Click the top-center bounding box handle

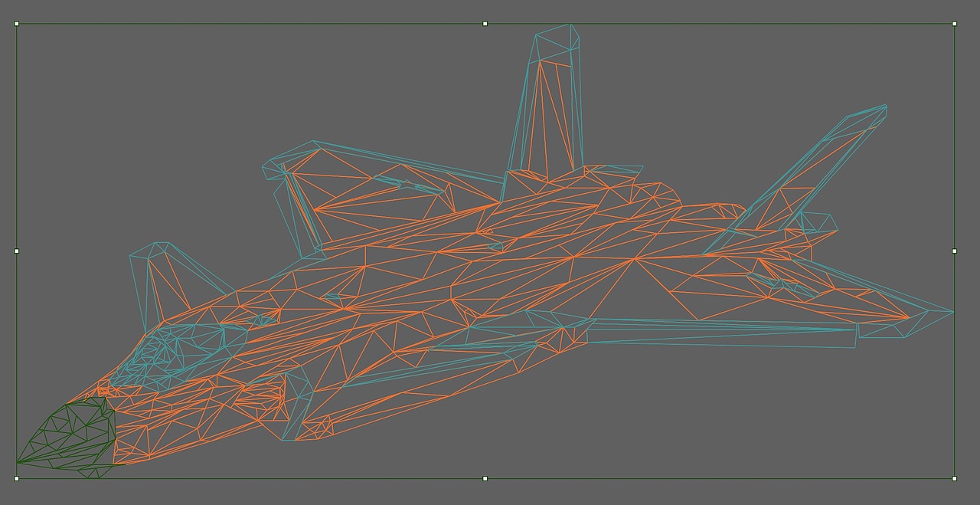pos(485,24)
